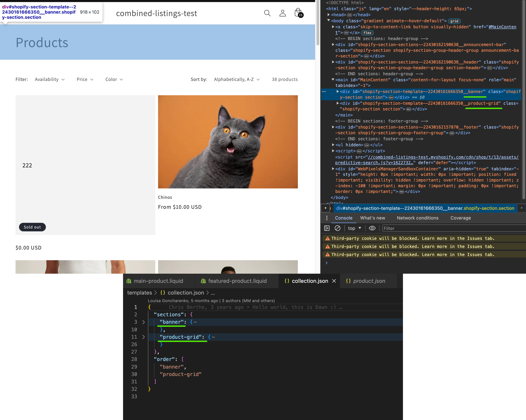Open the drawer kebab menu icon

click(x=327, y=218)
